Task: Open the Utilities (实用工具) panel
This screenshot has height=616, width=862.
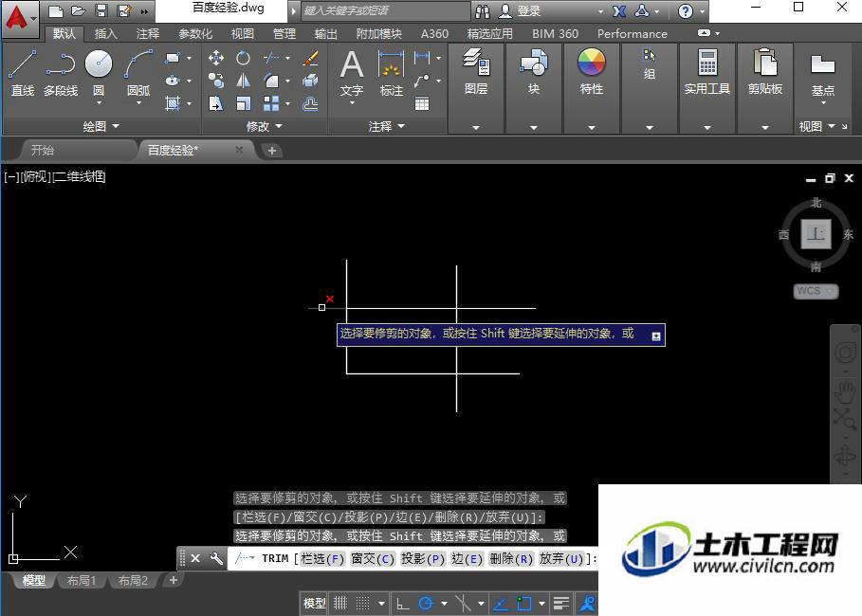Action: tap(707, 71)
